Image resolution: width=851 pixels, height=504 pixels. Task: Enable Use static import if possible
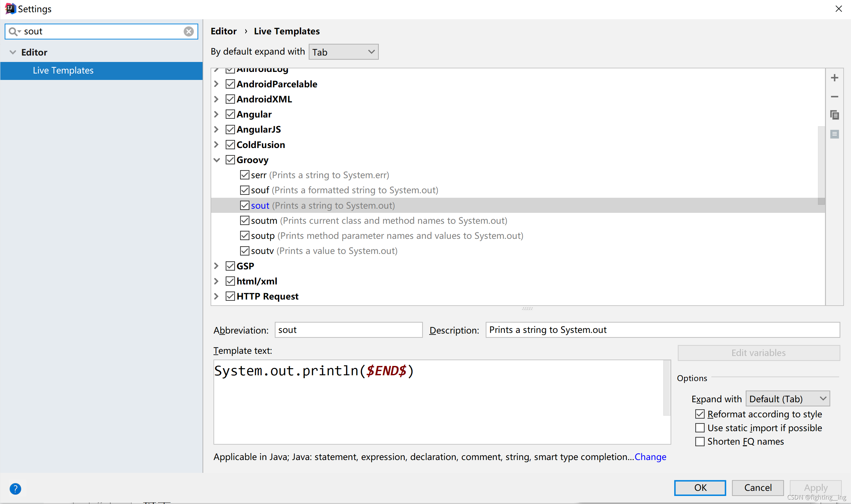point(699,428)
